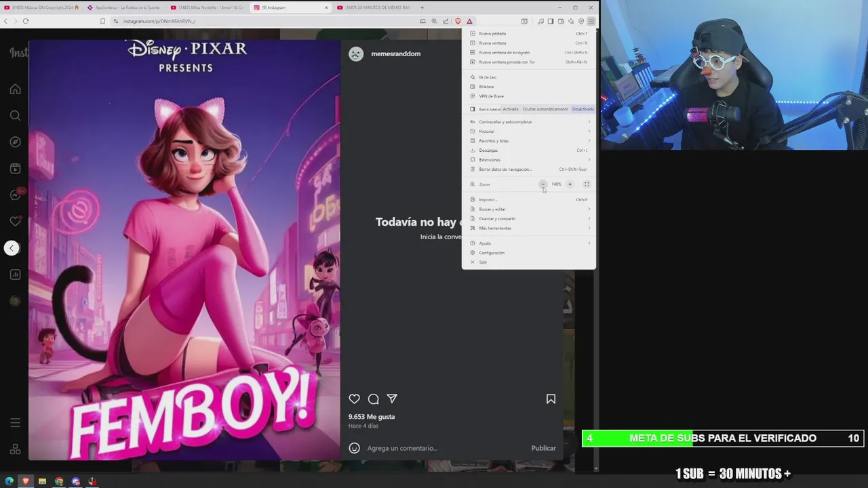Like the post with the heart icon
The image size is (868, 488).
pyautogui.click(x=354, y=399)
